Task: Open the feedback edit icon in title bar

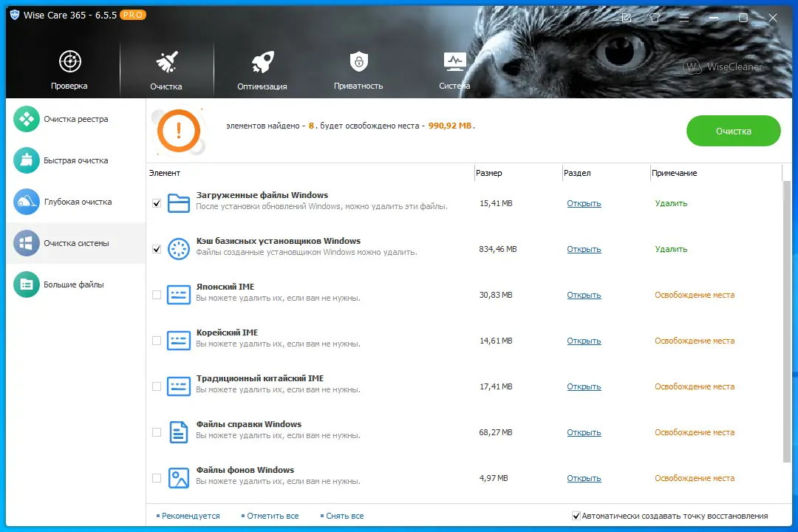Action: tap(627, 18)
